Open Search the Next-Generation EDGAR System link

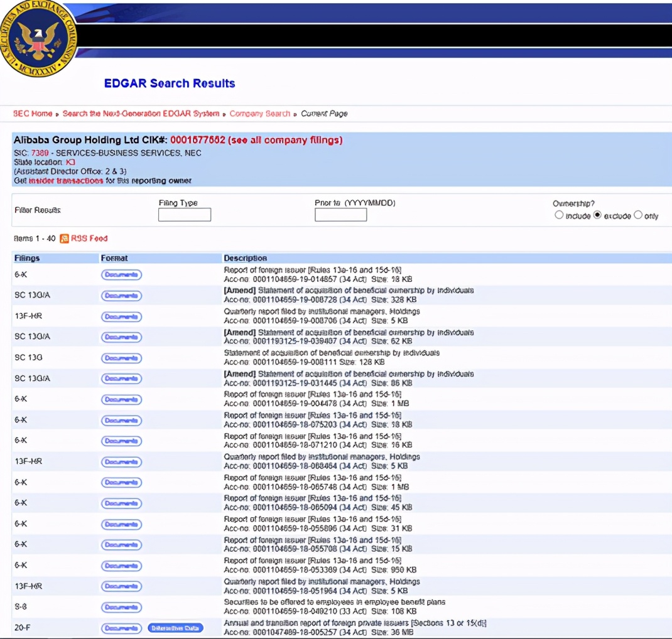[x=141, y=114]
